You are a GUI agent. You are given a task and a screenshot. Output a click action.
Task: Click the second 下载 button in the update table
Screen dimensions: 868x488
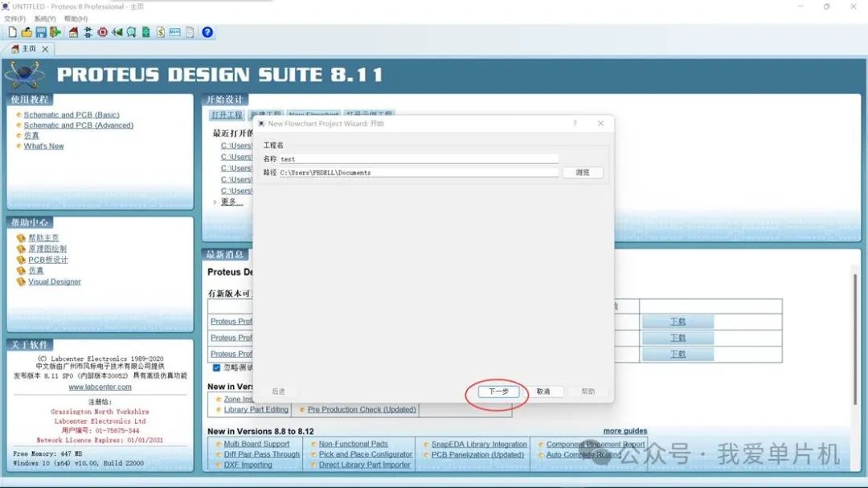point(678,338)
